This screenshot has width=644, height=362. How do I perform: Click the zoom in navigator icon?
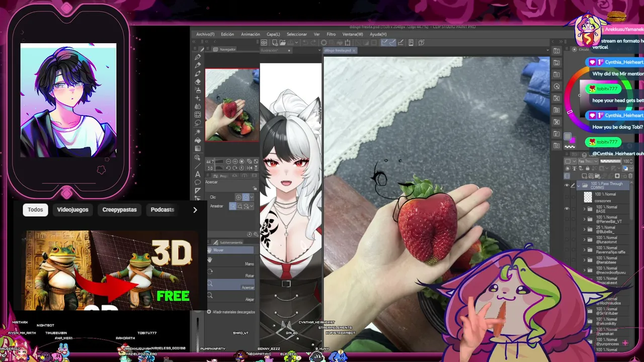pos(235,161)
